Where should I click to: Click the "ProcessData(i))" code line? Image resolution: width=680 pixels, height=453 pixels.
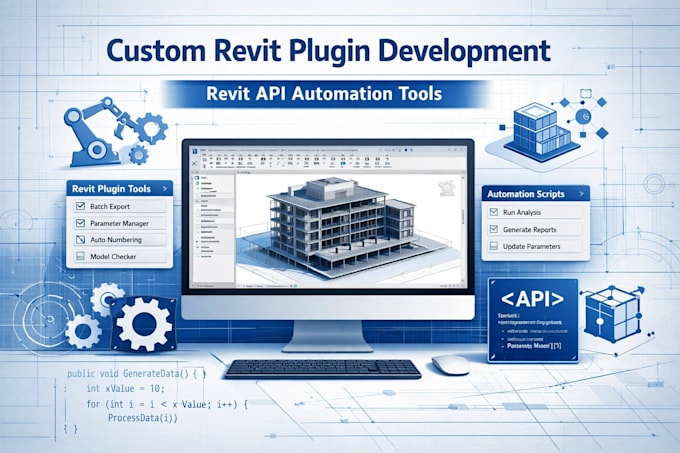(143, 418)
